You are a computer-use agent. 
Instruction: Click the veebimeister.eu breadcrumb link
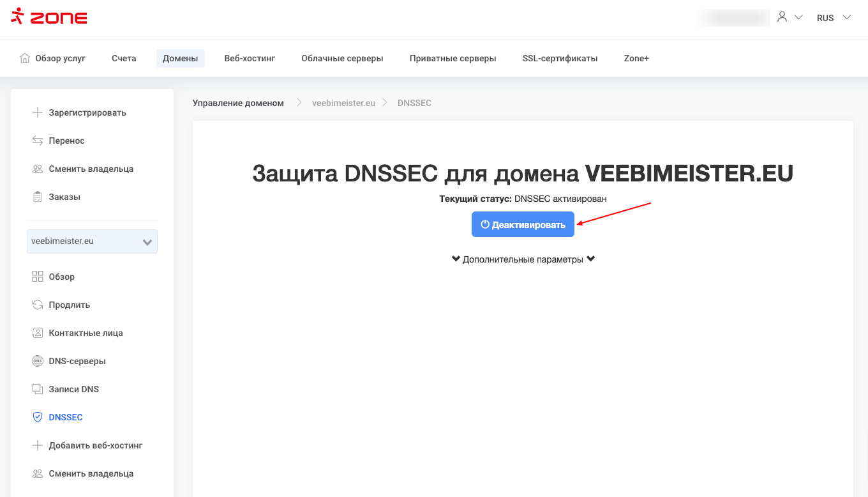coord(343,103)
